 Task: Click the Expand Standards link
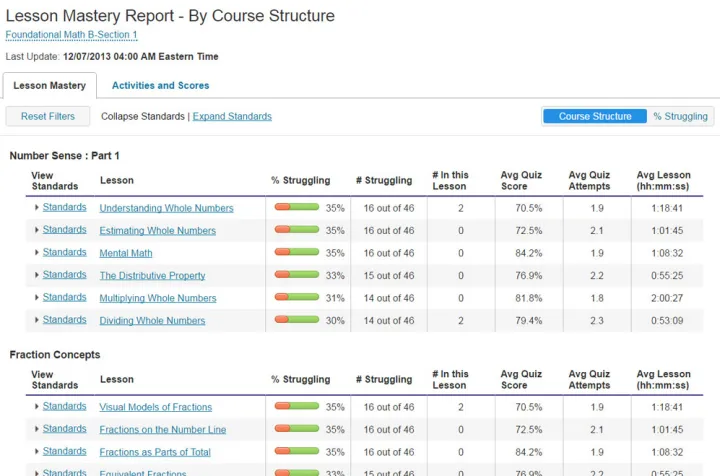click(232, 116)
